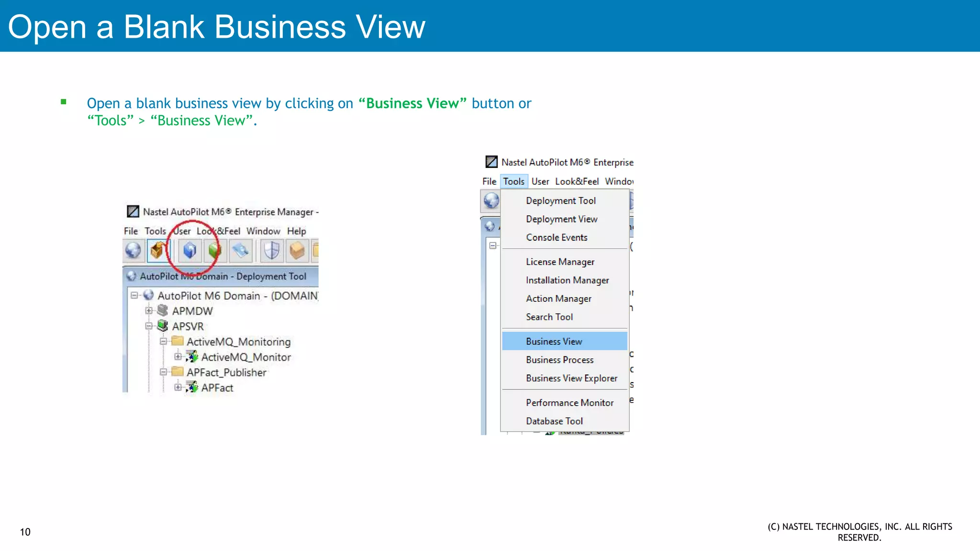
Task: Click the brown package box toolbar icon
Action: (297, 250)
